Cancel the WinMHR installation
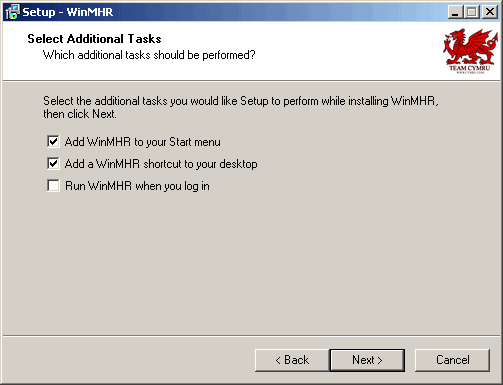The width and height of the screenshot is (503, 385). pyautogui.click(x=453, y=360)
